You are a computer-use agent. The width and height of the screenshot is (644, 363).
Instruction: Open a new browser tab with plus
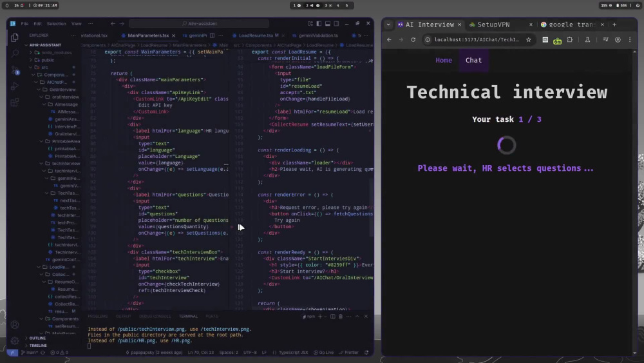[x=614, y=25]
